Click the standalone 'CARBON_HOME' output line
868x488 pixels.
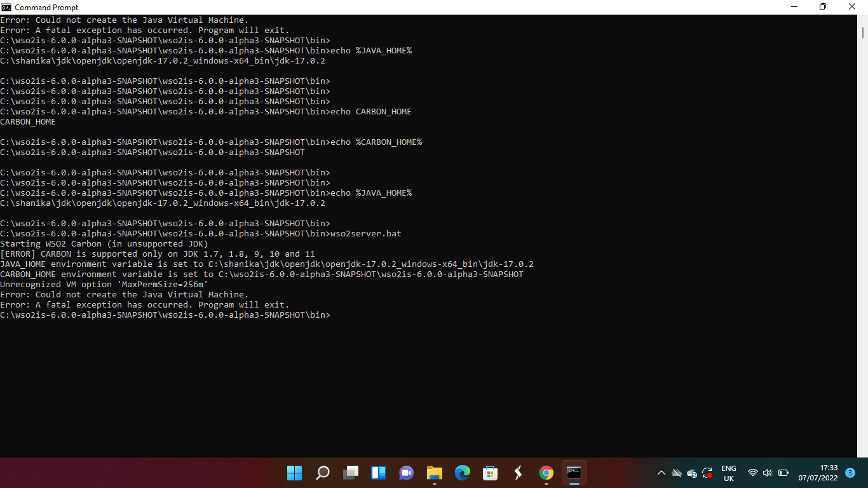coord(28,122)
